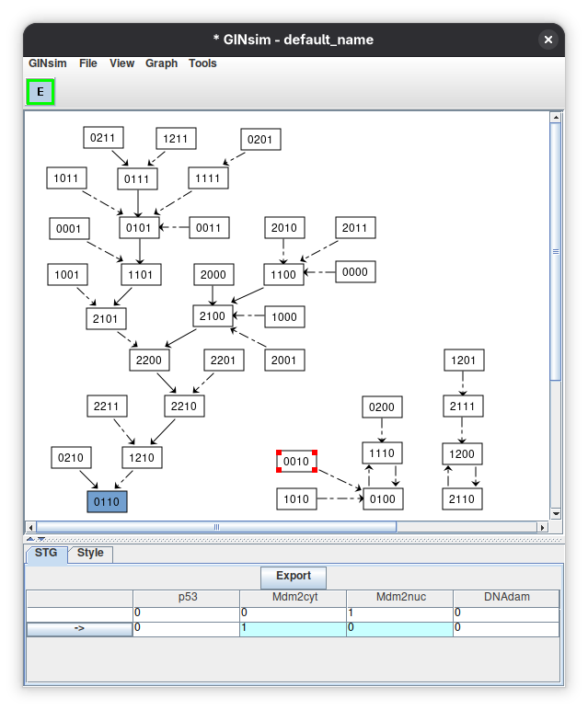Viewport: 588px width, 710px height.
Task: Click vertical scrollbar down arrow
Action: (556, 513)
